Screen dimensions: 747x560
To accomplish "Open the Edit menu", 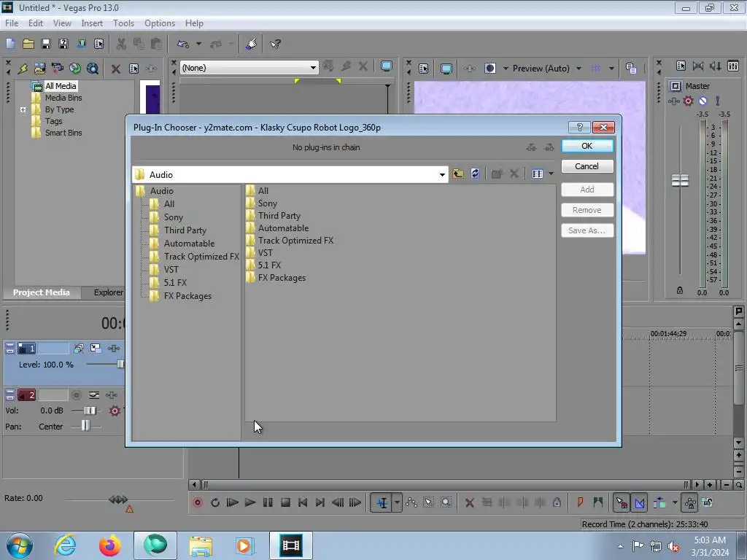I will pyautogui.click(x=35, y=23).
